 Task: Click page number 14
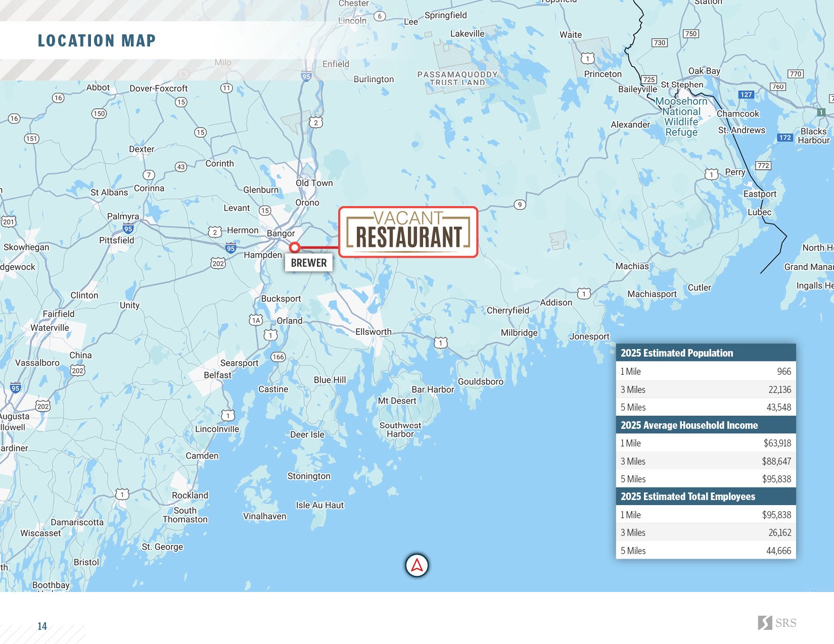pyautogui.click(x=42, y=626)
